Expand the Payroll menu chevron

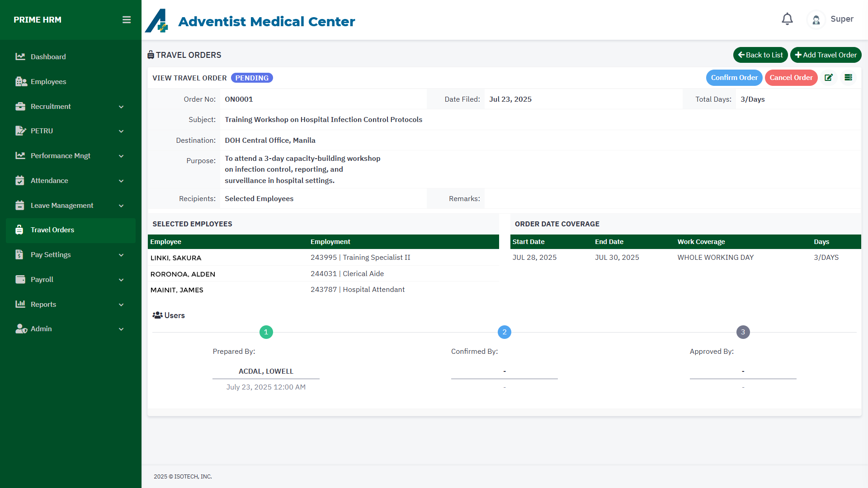click(121, 280)
